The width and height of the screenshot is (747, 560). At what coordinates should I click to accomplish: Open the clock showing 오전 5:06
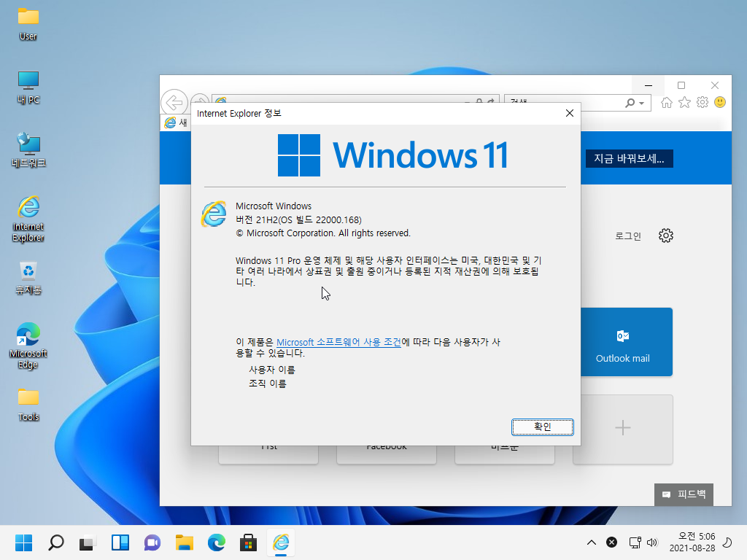pos(692,542)
